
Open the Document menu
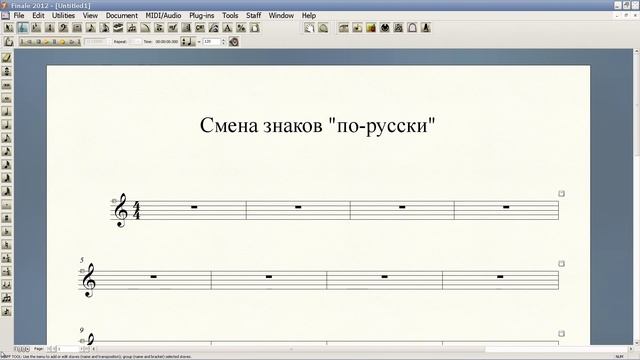(122, 16)
